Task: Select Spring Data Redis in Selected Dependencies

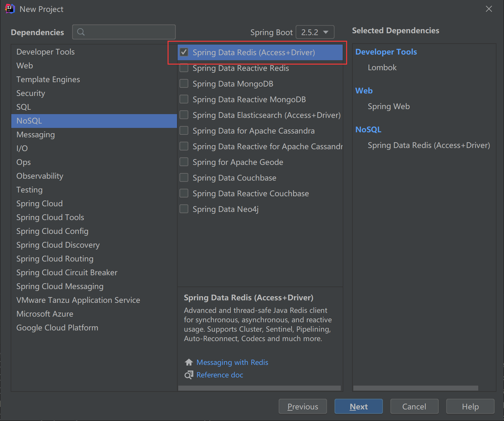Action: (x=429, y=145)
